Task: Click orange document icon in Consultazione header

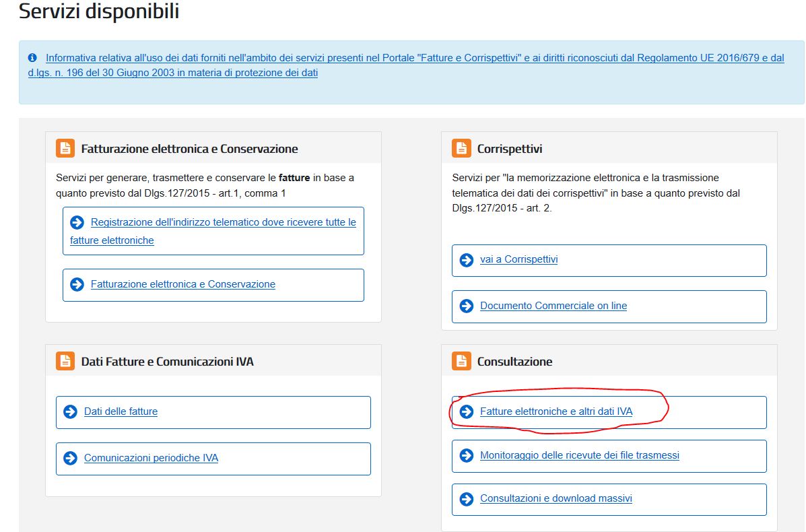Action: pos(461,361)
